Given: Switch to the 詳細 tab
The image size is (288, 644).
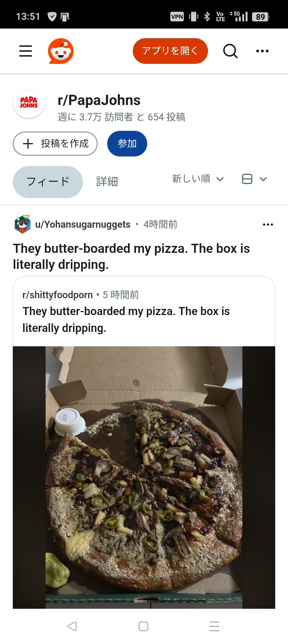Looking at the screenshot, I should tap(107, 182).
